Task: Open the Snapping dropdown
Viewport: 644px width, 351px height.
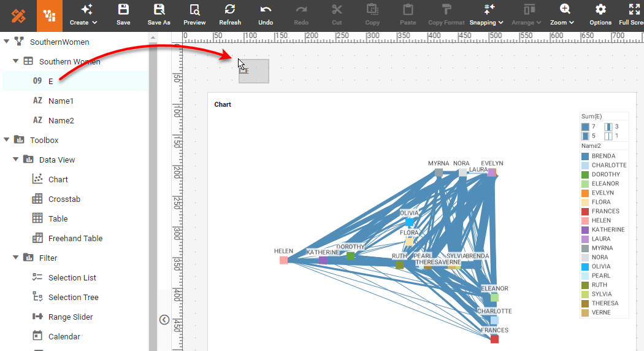Action: pos(486,15)
